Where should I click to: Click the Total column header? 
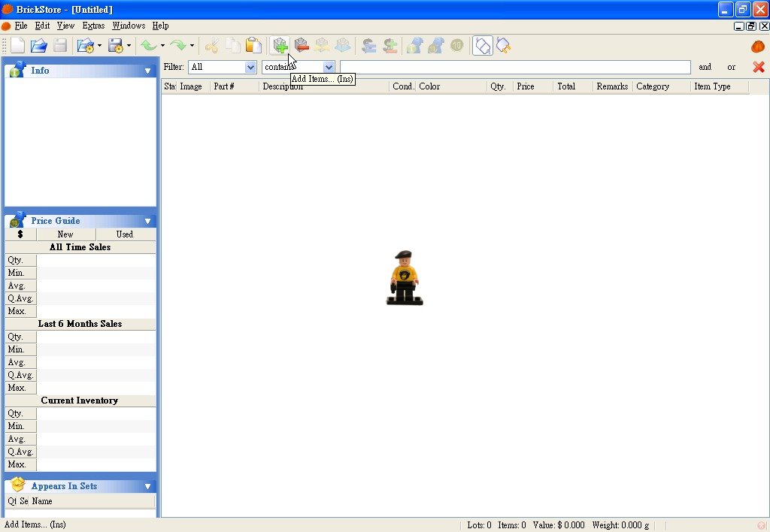point(572,86)
